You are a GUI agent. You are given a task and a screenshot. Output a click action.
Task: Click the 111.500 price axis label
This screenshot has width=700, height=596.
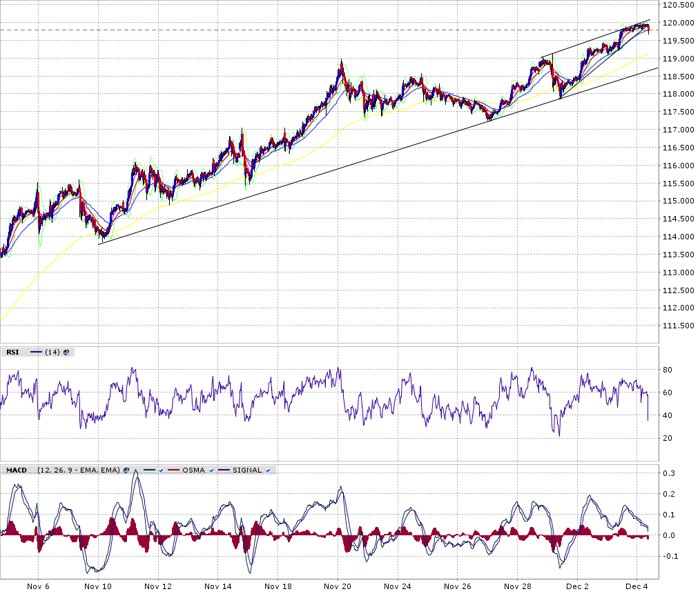[x=678, y=326]
